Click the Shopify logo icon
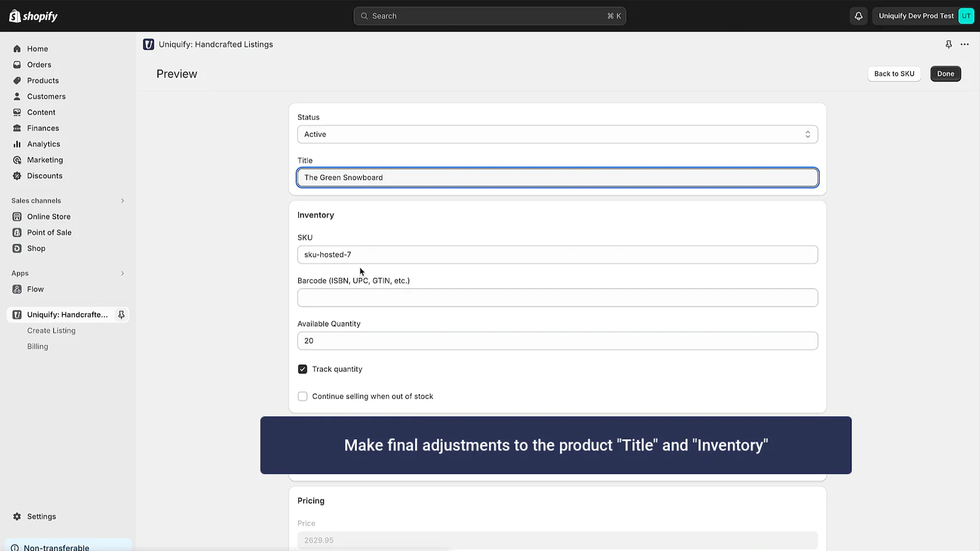The width and height of the screenshot is (980, 551). tap(15, 16)
